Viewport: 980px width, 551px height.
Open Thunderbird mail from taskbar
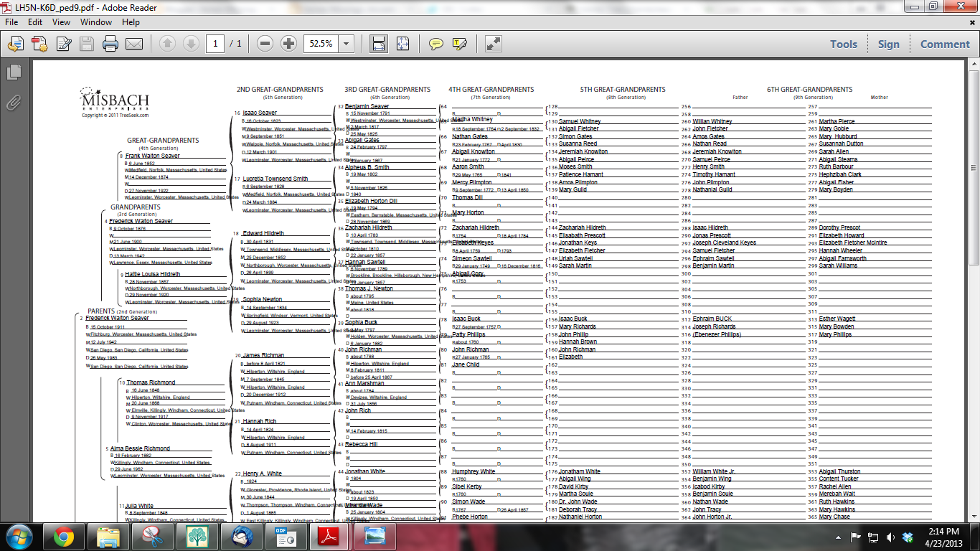tap(241, 537)
